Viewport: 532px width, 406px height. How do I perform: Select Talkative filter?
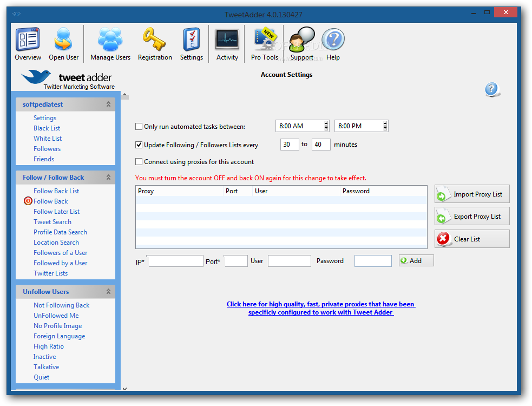pos(46,366)
